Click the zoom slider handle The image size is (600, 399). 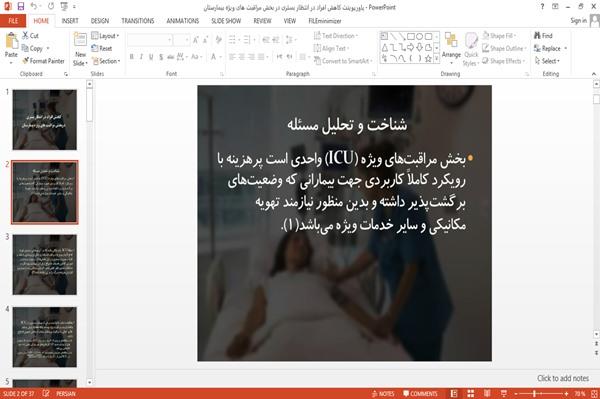point(534,394)
